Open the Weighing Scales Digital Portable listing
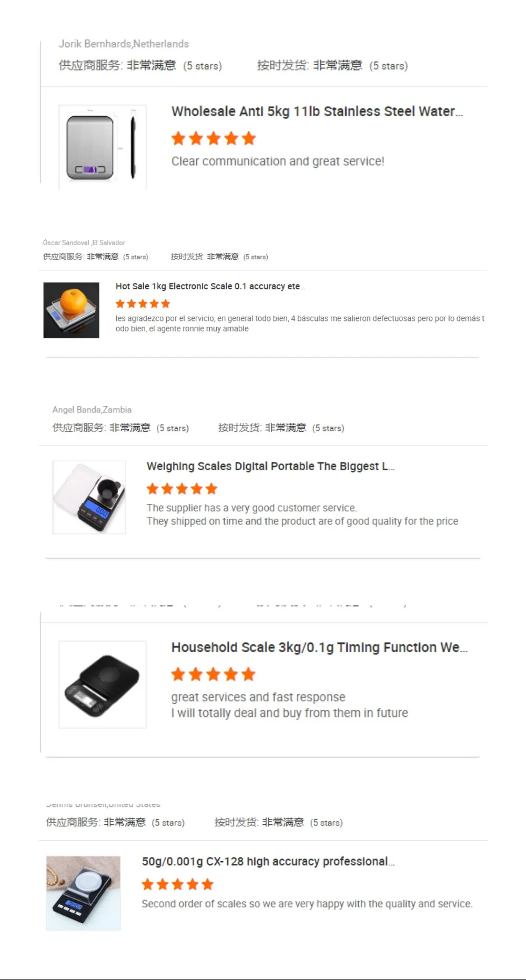Screen dimensions: 526x980 click(x=271, y=466)
